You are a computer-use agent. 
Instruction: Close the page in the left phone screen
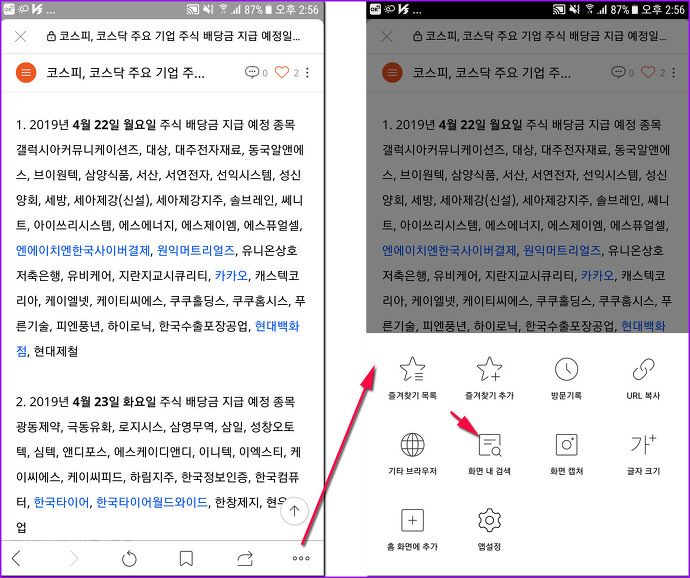click(x=21, y=37)
